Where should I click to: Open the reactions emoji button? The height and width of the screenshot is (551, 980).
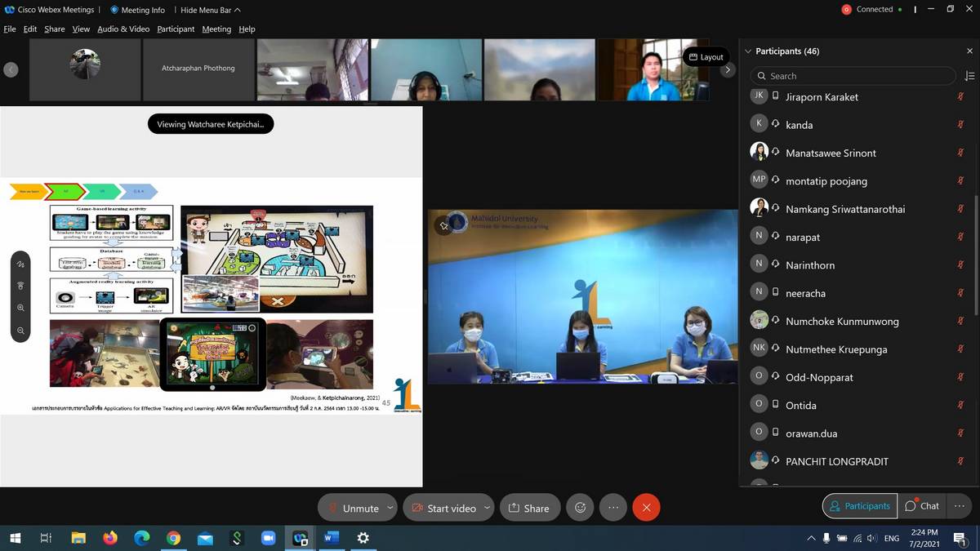point(580,508)
